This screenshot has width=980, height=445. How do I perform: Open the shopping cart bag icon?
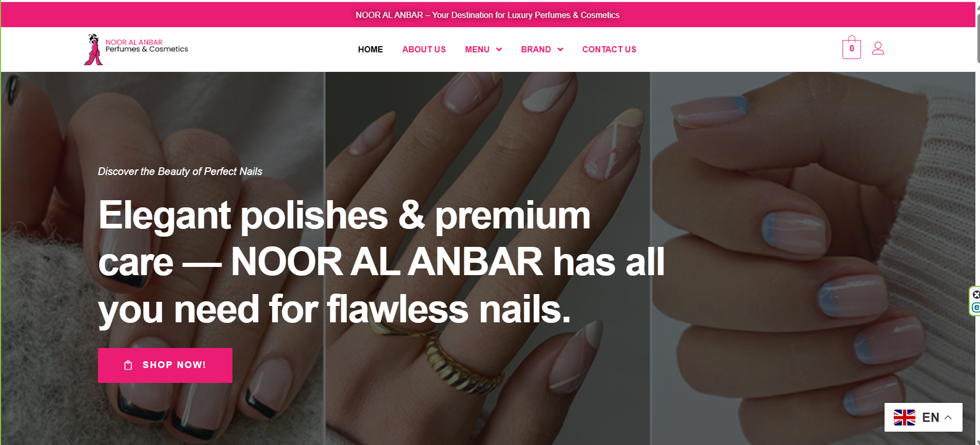click(x=851, y=48)
